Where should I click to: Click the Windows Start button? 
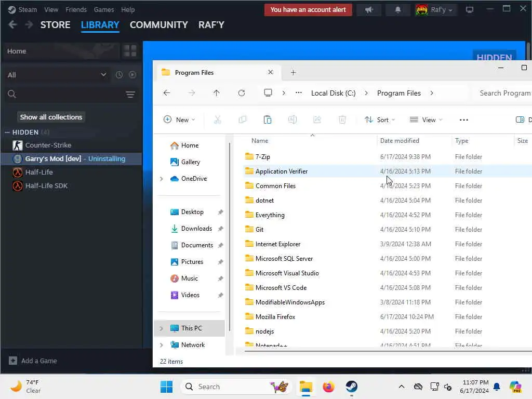click(x=166, y=387)
